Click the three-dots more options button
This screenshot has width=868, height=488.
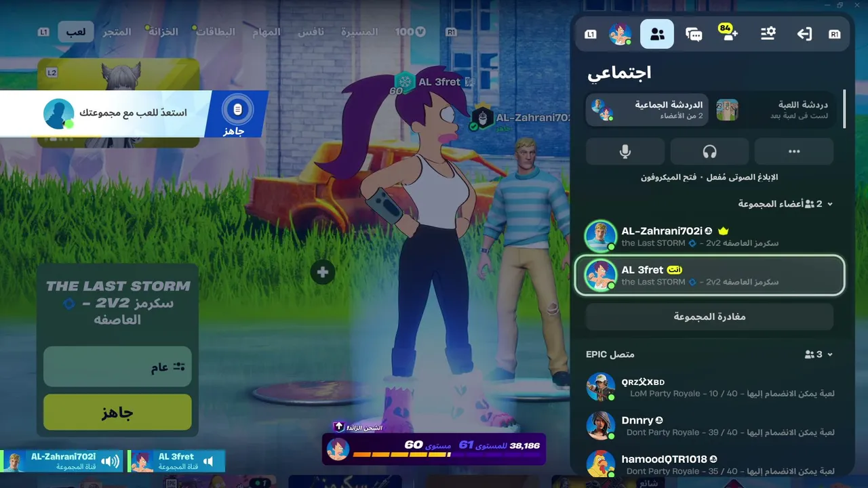click(x=794, y=151)
